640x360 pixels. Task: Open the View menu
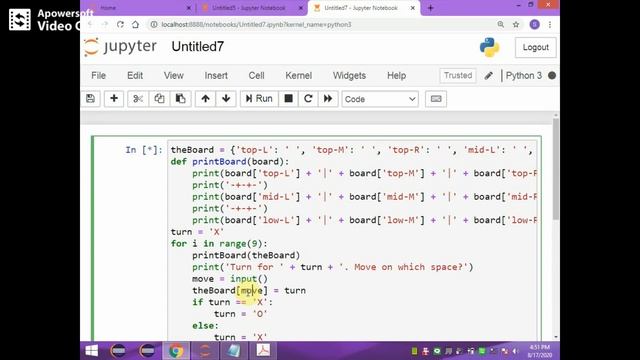click(x=173, y=76)
